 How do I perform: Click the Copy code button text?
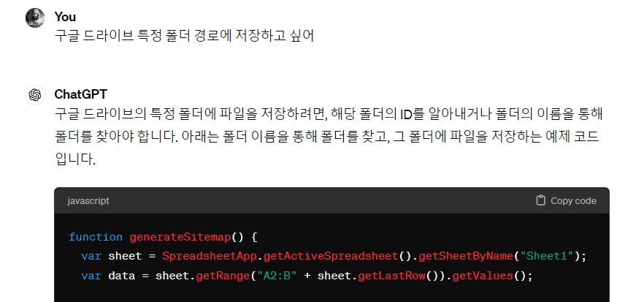pos(573,201)
